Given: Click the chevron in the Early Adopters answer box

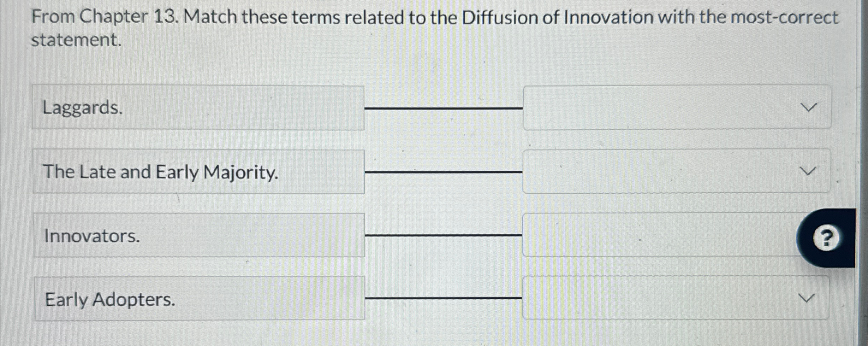Looking at the screenshot, I should pos(807,299).
